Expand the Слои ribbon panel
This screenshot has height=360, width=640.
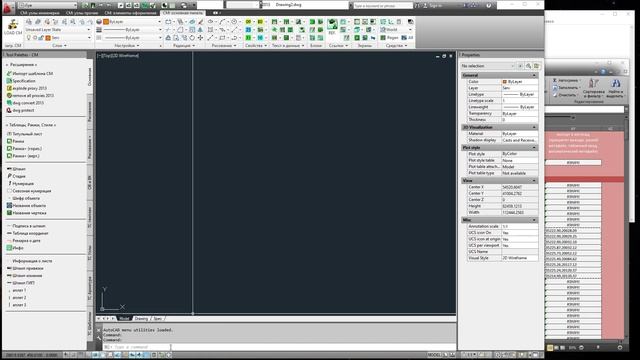[x=59, y=45]
